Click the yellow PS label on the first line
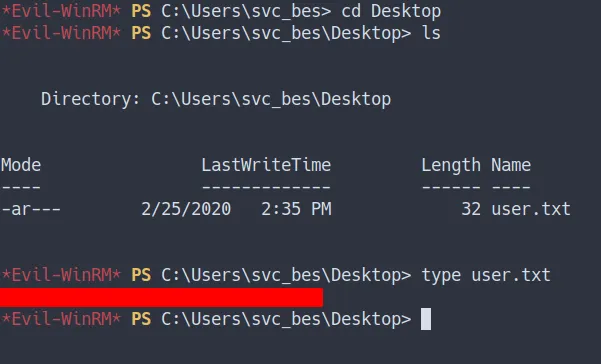Screen dimensions: 601x364 point(141,11)
